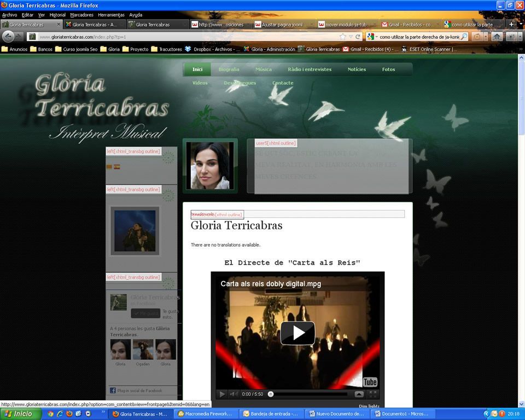Open the Windows Inicio start button
525x420 pixels.
[x=20, y=414]
